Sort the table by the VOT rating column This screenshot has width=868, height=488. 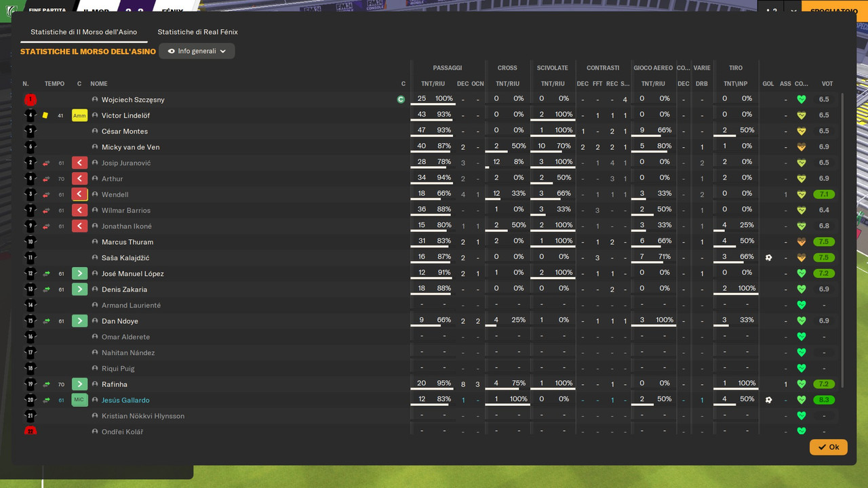pyautogui.click(x=827, y=84)
